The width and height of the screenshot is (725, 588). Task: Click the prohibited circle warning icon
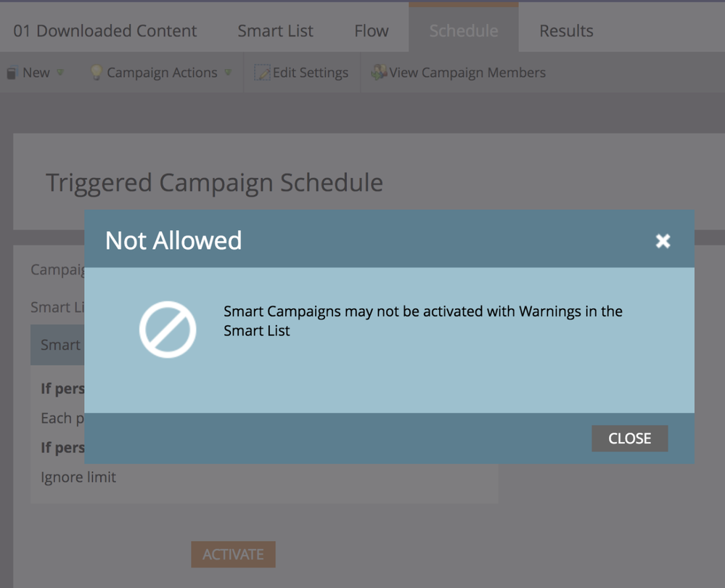point(168,330)
